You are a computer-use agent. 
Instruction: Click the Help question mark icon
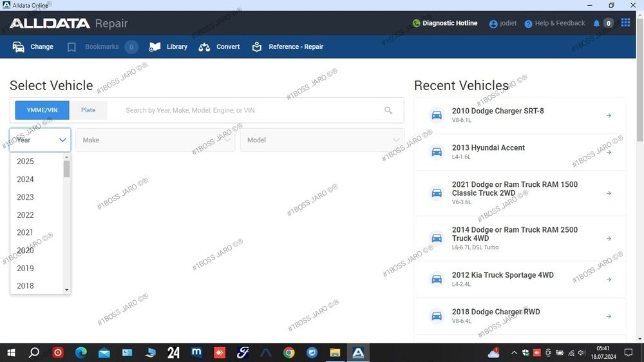(x=528, y=24)
